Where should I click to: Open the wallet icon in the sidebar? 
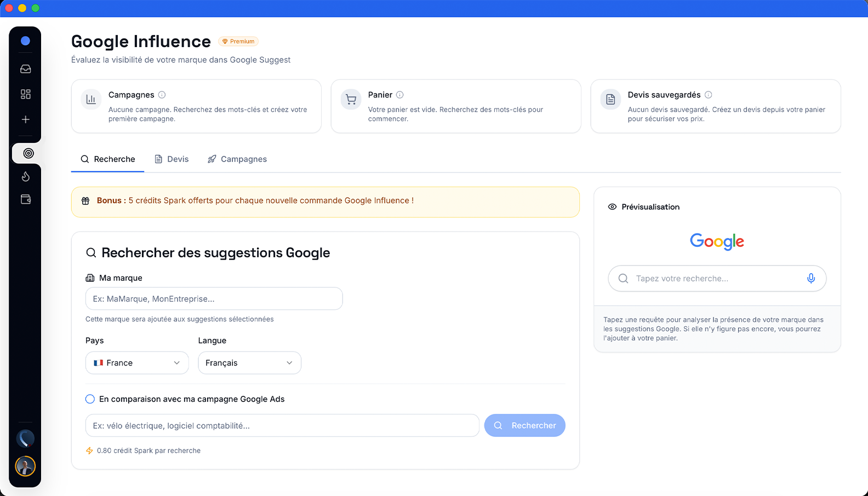(25, 199)
